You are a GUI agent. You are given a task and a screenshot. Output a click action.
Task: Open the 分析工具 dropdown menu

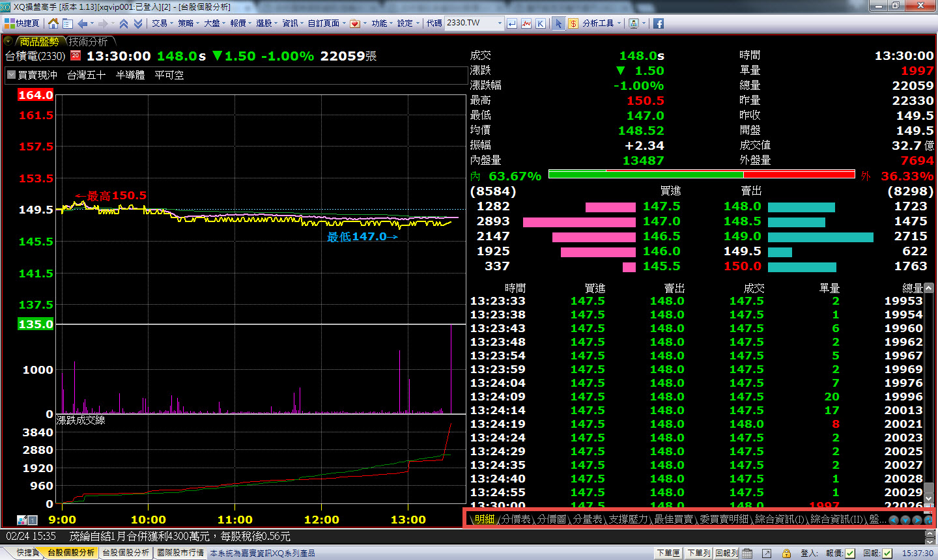coord(601,23)
